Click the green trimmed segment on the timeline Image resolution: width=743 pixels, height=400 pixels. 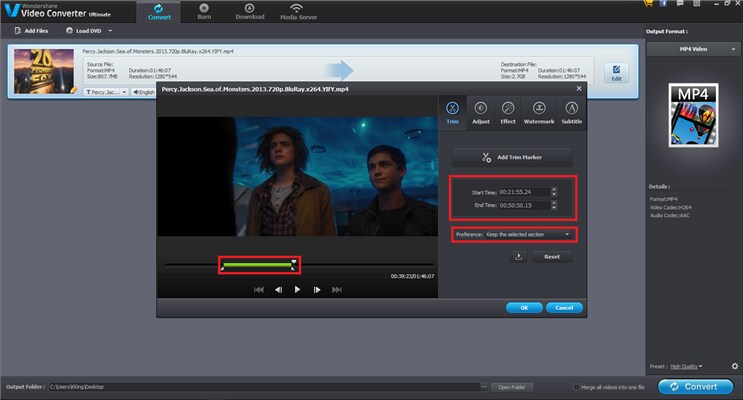pyautogui.click(x=257, y=265)
